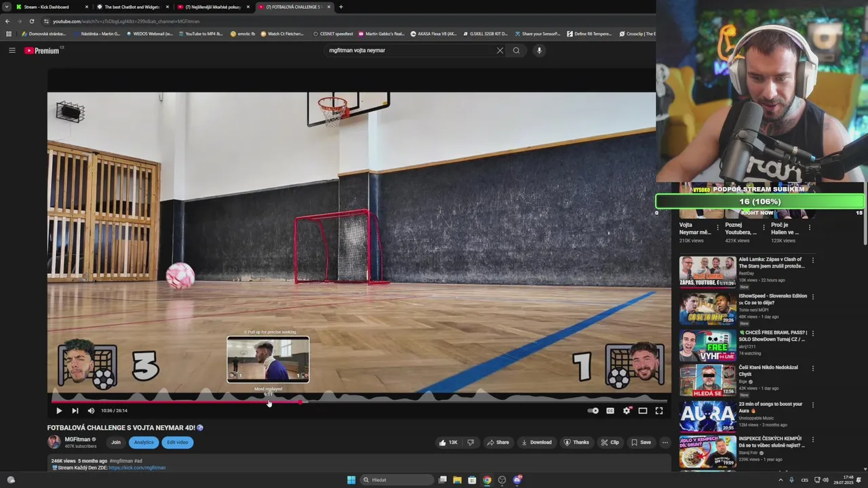Play the paused video
The image size is (868, 488).
[59, 411]
